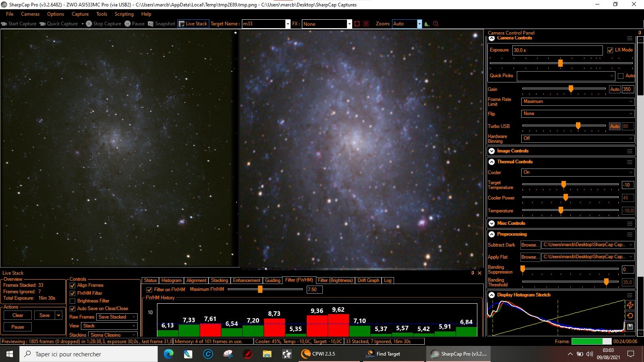Toggle the LX Mode checkbox
The width and height of the screenshot is (644, 362).
pyautogui.click(x=610, y=50)
